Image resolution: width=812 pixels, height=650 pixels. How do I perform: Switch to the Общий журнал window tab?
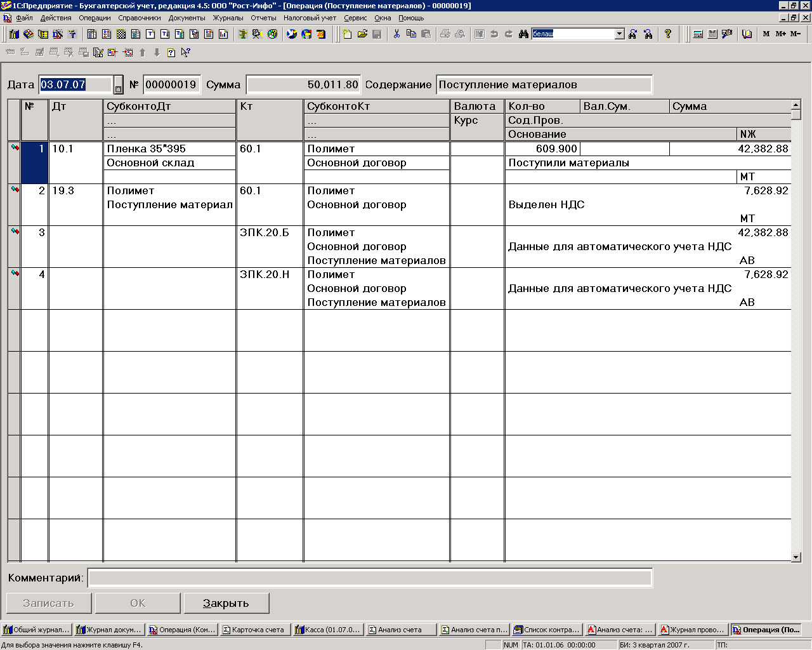tap(37, 630)
